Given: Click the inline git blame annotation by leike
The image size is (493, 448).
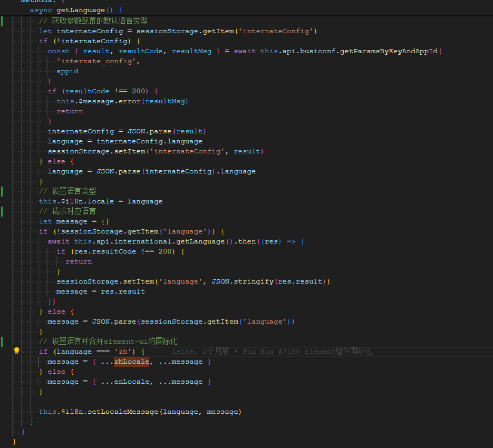Looking at the screenshot, I should (272, 352).
